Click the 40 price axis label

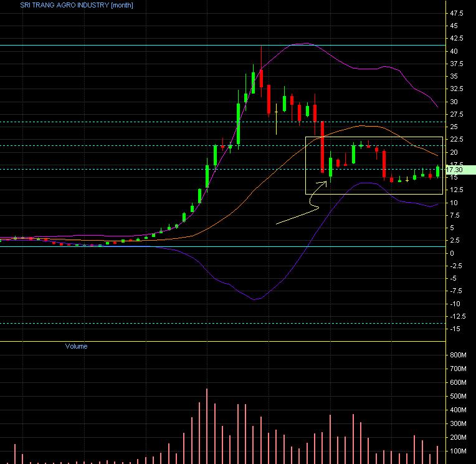pyautogui.click(x=454, y=51)
